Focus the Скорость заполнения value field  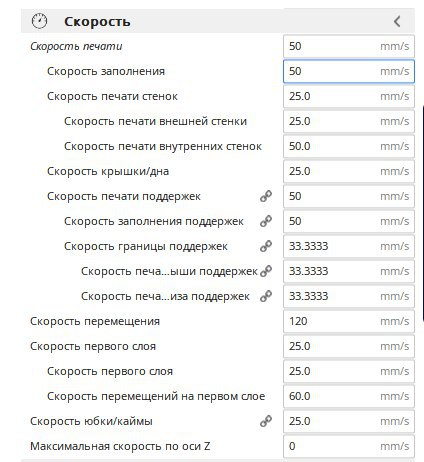(x=349, y=71)
